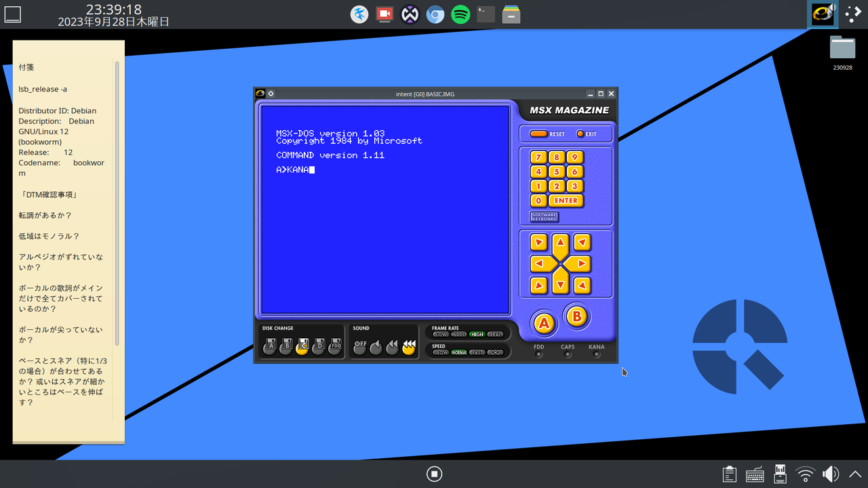The height and width of the screenshot is (488, 868).
Task: Open the purple circular app icon
Action: point(410,14)
